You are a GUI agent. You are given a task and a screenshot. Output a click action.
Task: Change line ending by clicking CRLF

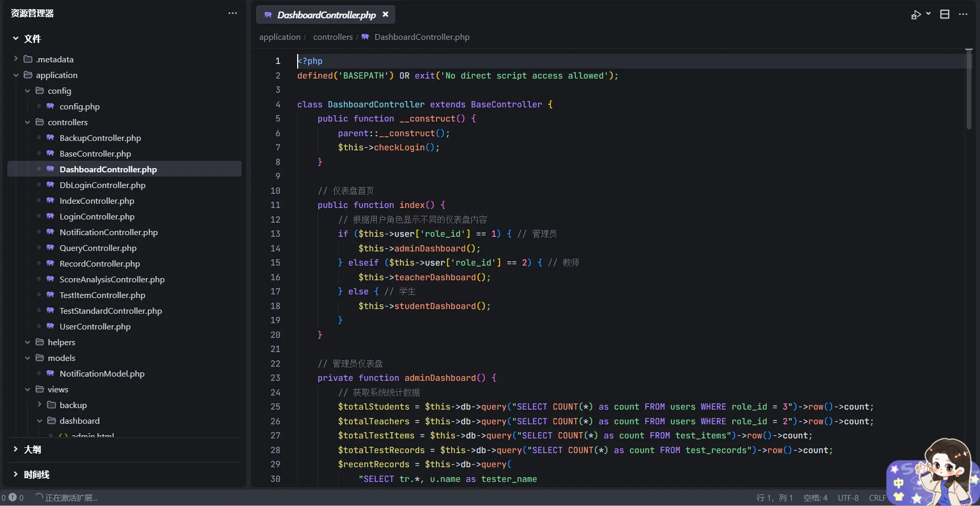coord(878,497)
